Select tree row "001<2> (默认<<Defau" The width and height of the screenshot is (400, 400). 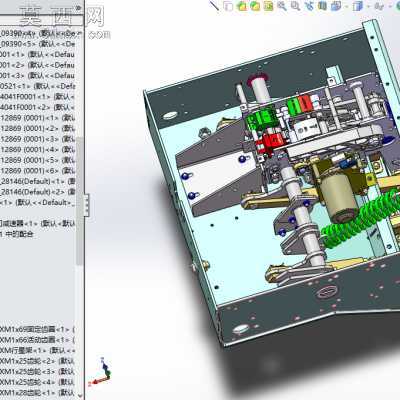[x=37, y=65]
